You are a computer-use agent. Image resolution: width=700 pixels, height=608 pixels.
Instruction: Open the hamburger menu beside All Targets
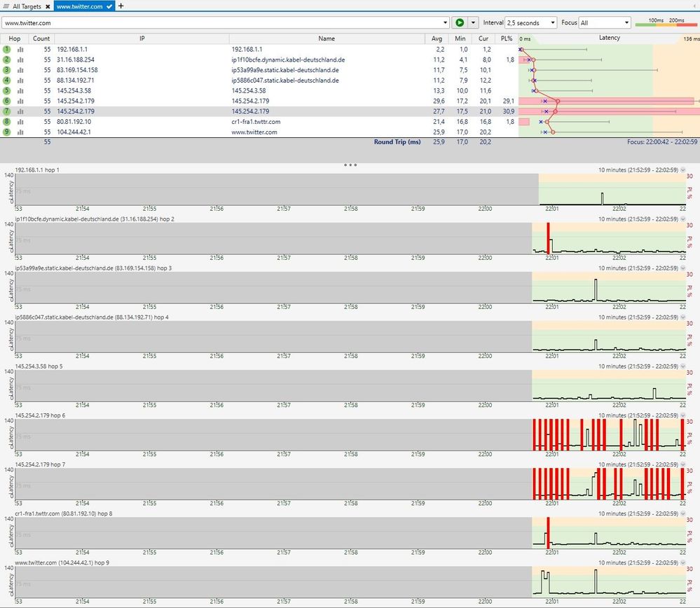[6, 6]
